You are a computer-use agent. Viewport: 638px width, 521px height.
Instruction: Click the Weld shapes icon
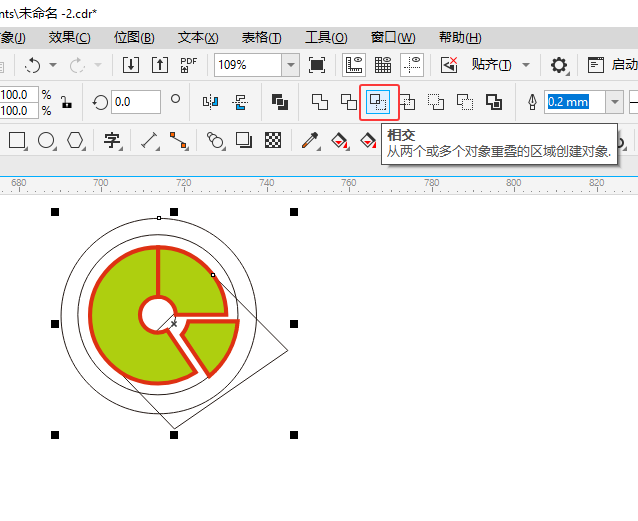tap(319, 102)
